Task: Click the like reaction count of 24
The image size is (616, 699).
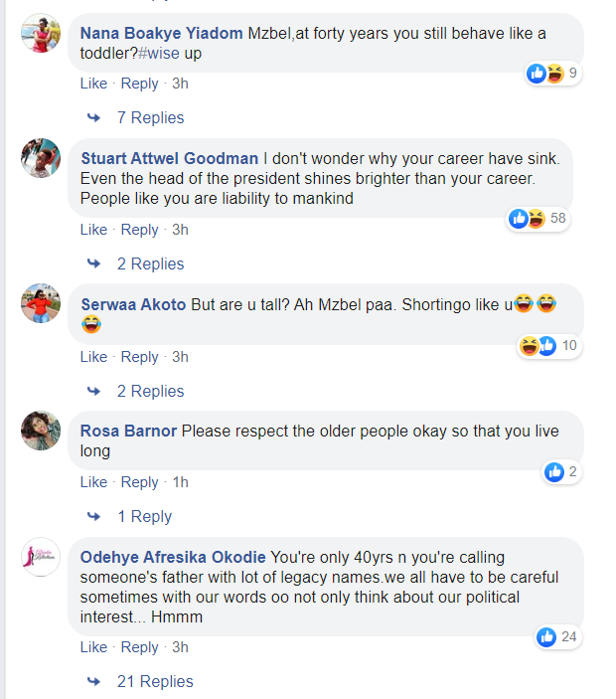Action: pos(558,636)
